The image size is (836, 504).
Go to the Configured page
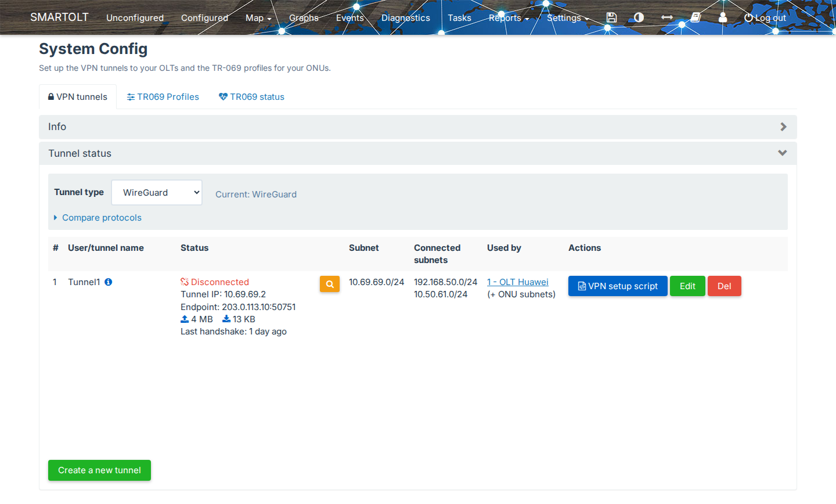tap(204, 18)
